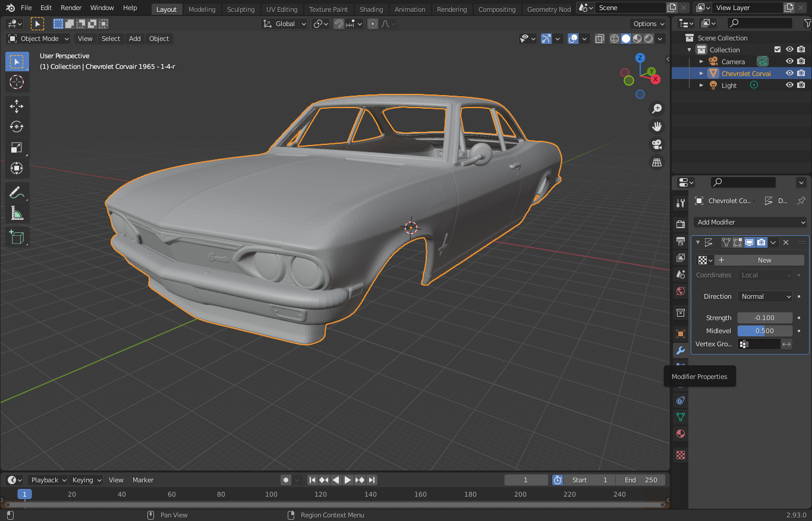The width and height of the screenshot is (812, 521).
Task: Hide the Light object in viewport
Action: click(789, 86)
